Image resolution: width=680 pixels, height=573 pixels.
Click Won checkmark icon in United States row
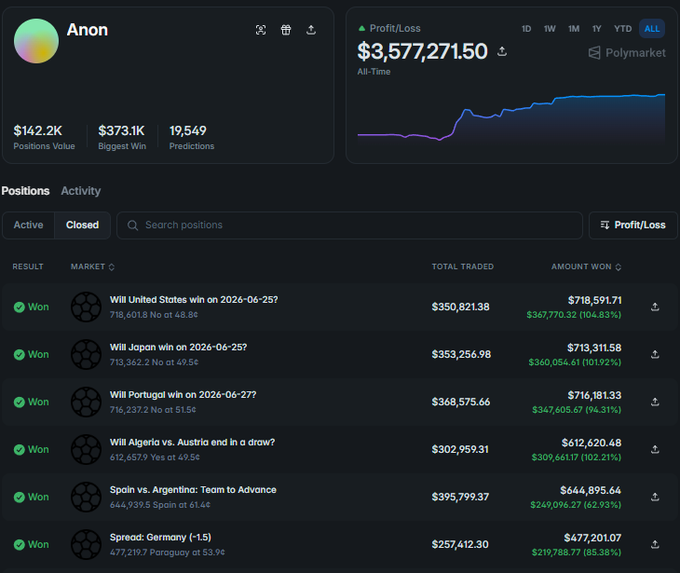point(19,307)
